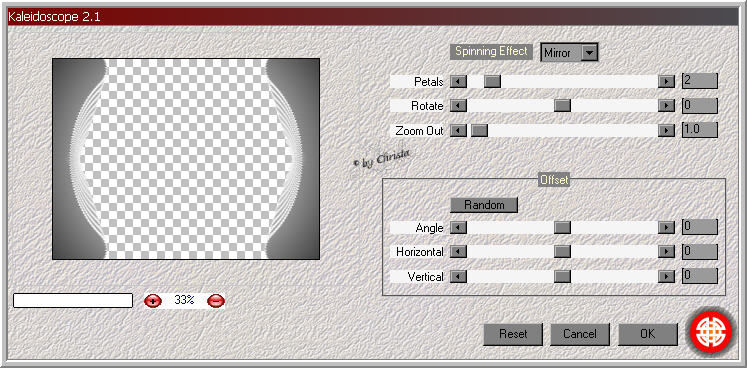Click the Kaleidoscope 2.1 title bar
Image resolution: width=747 pixels, height=368 pixels.
[x=373, y=17]
